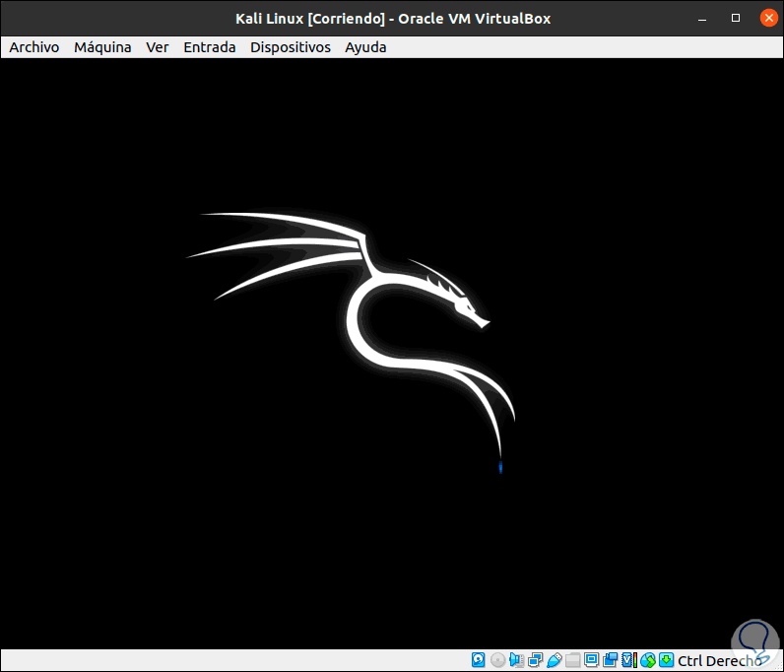The image size is (784, 672).
Task: Click the recording status icon
Action: point(610,660)
